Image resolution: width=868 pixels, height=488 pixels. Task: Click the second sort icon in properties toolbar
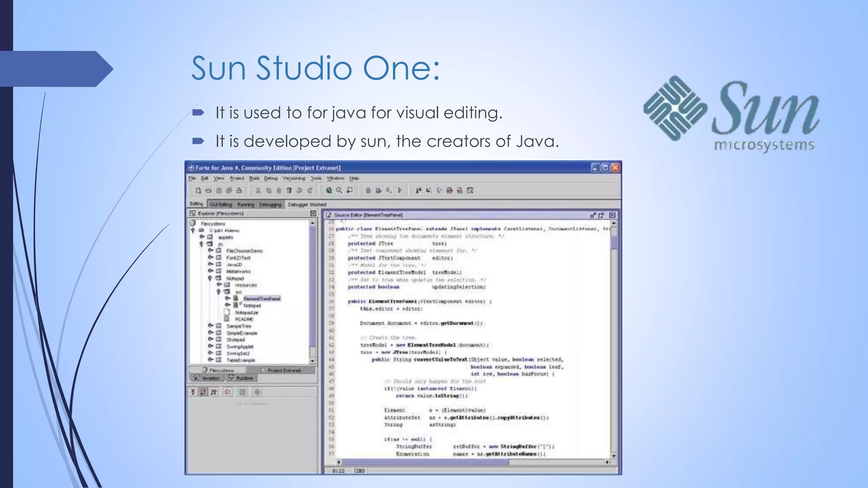click(x=203, y=392)
